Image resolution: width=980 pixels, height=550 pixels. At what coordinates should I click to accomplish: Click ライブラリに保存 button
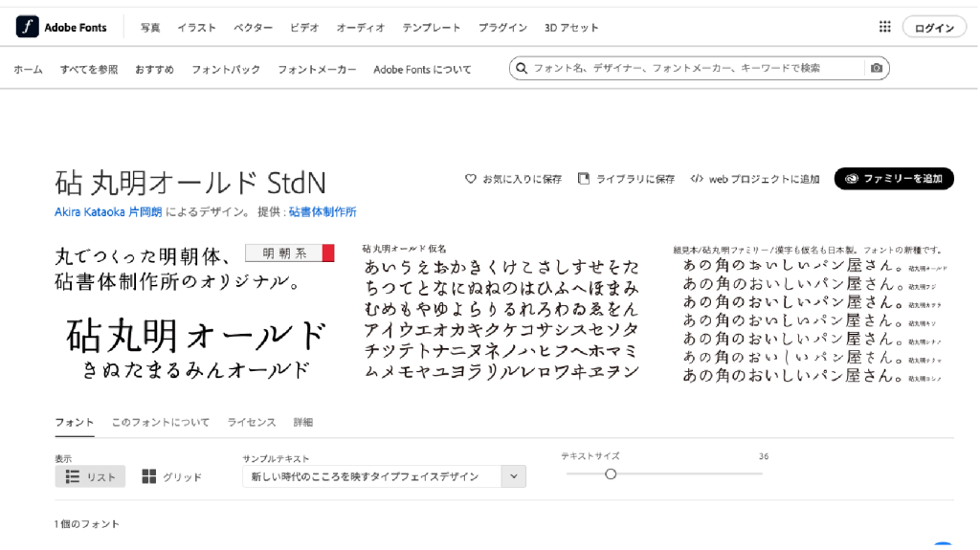click(626, 179)
